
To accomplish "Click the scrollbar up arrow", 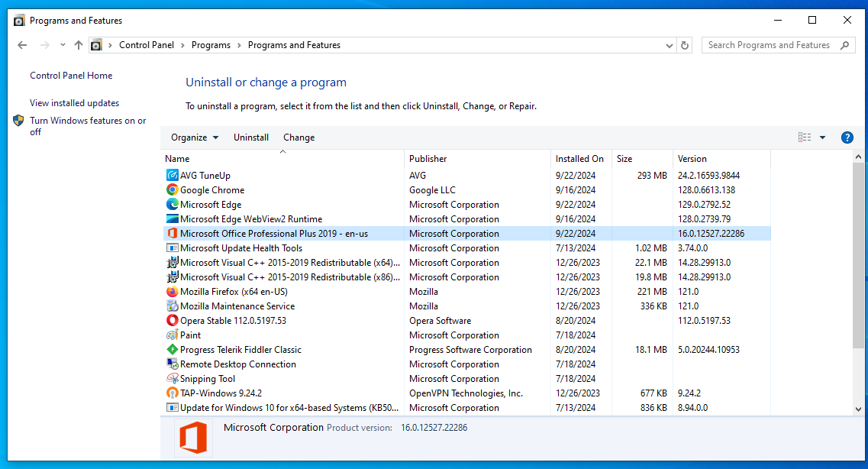I will (x=858, y=157).
